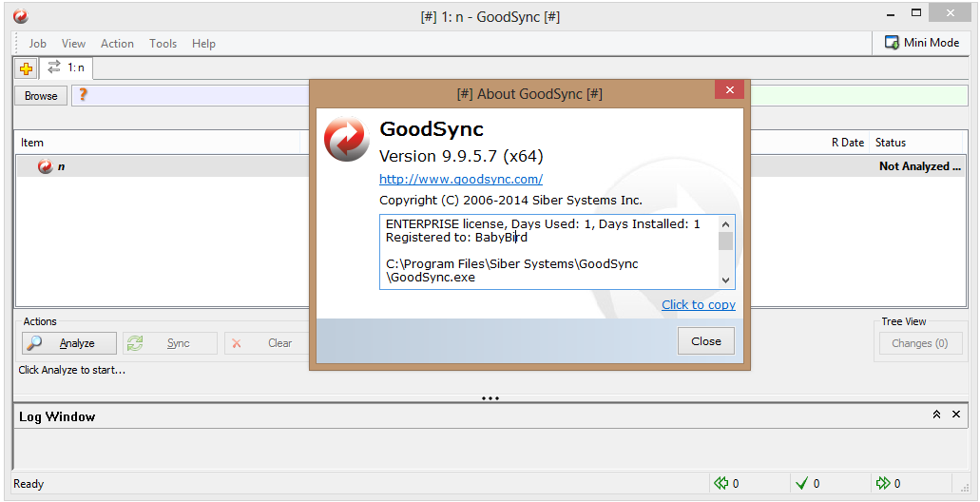
Task: Click 'Registered to: BabyBird' text
Action: click(456, 238)
